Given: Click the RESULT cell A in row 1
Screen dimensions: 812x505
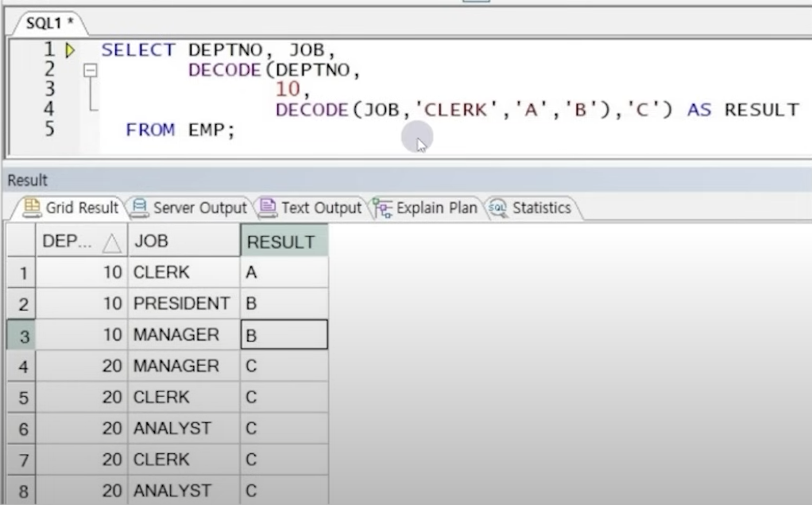Looking at the screenshot, I should pyautogui.click(x=284, y=272).
